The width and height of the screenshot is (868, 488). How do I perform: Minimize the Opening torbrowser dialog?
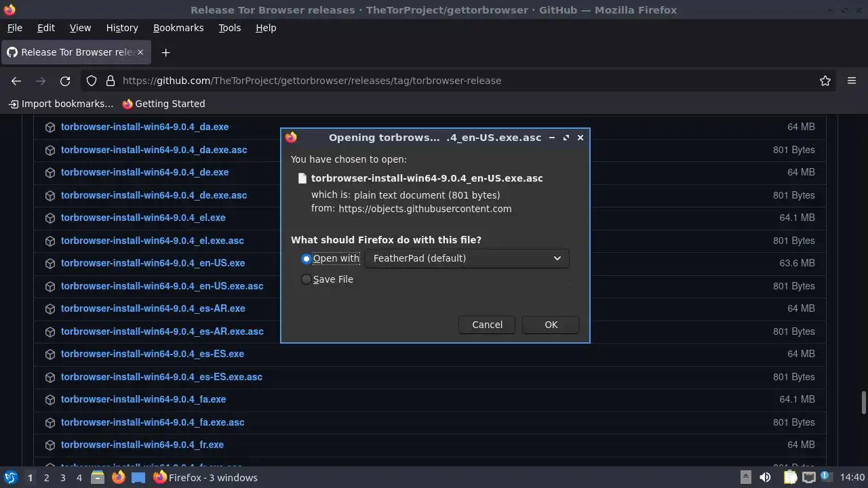tap(552, 138)
